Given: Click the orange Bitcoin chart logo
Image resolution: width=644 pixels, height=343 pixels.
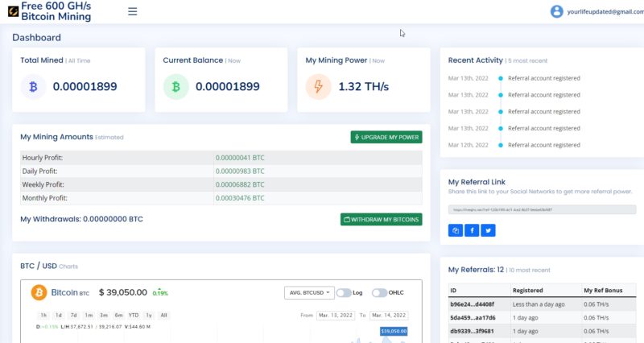Looking at the screenshot, I should (38, 292).
